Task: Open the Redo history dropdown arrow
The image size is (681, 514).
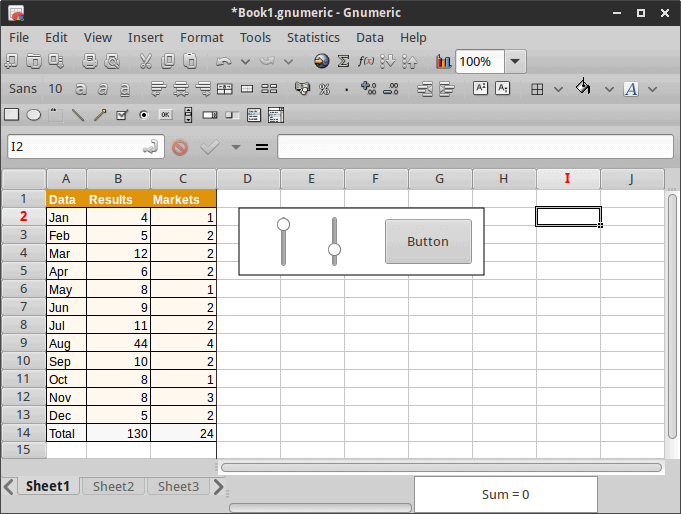Action: [x=288, y=62]
